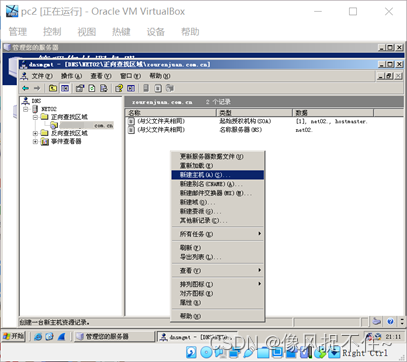
Task: Click the dnsmgmt icon left of 文件 menu
Action: pos(24,76)
